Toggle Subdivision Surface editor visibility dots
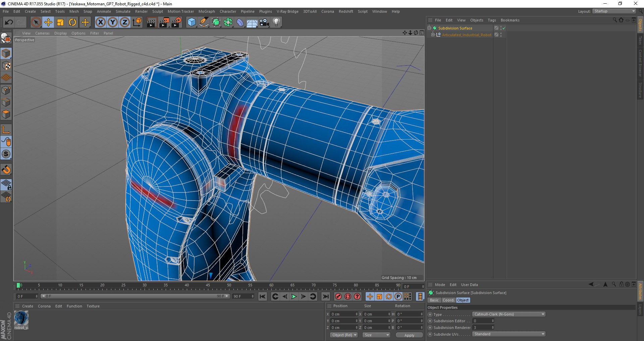Screen dimensions: 644x341 [x=501, y=28]
